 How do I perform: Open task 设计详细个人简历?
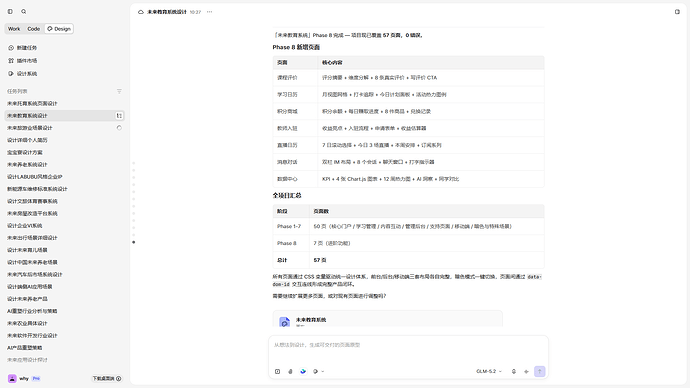[64, 140]
